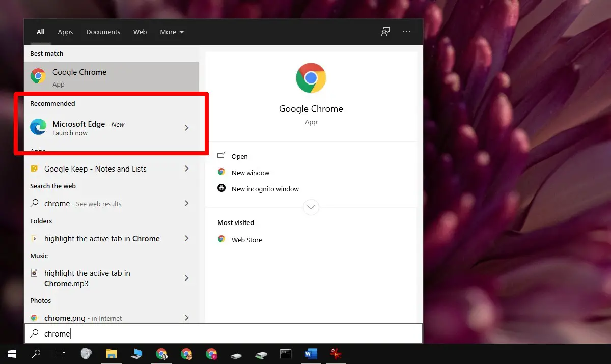Expand Google Keep result arrow
611x364 pixels.
point(186,169)
